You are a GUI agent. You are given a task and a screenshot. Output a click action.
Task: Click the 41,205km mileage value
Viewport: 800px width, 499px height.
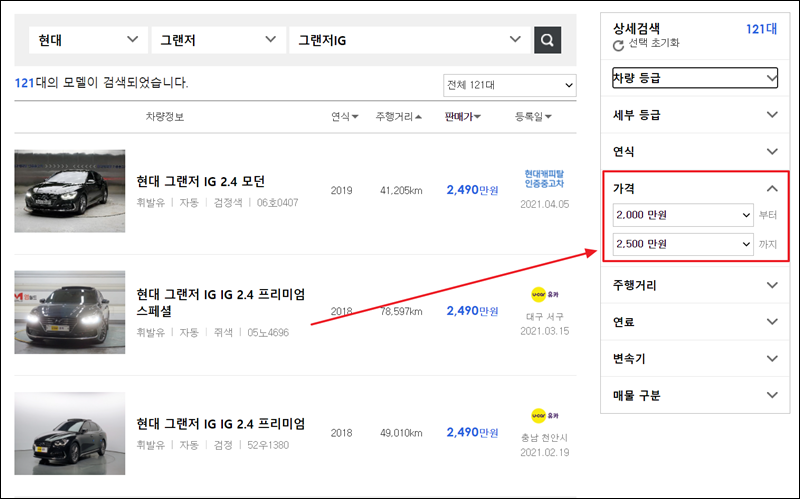(401, 191)
